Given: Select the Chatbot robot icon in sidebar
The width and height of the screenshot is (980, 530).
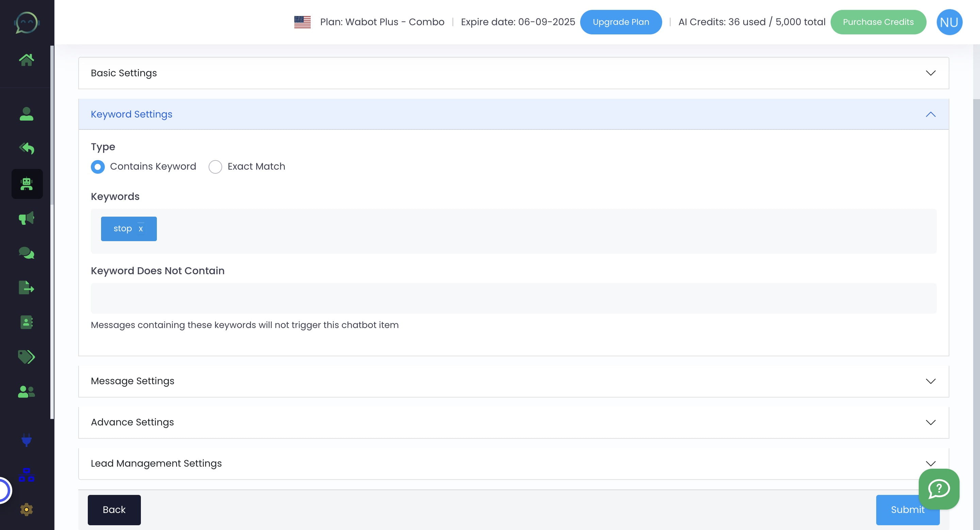Looking at the screenshot, I should pos(27,184).
